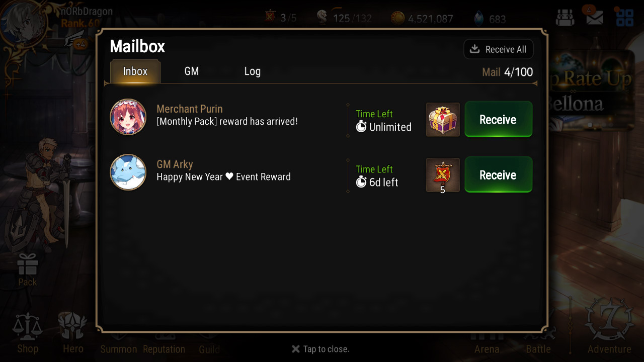Receive the Happy New Year event reward
Viewport: 644px width, 362px height.
pyautogui.click(x=498, y=174)
